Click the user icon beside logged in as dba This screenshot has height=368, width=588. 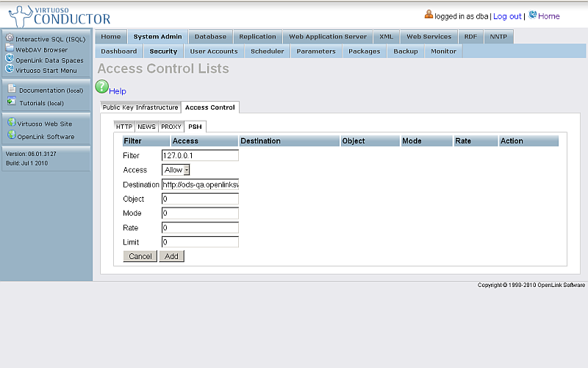tap(429, 15)
